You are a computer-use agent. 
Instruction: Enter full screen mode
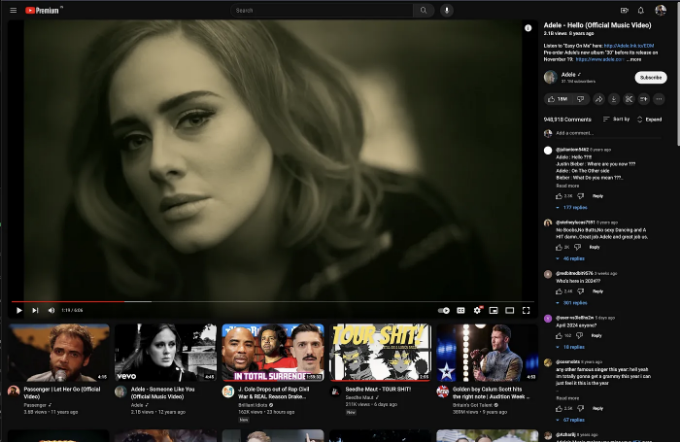click(526, 311)
